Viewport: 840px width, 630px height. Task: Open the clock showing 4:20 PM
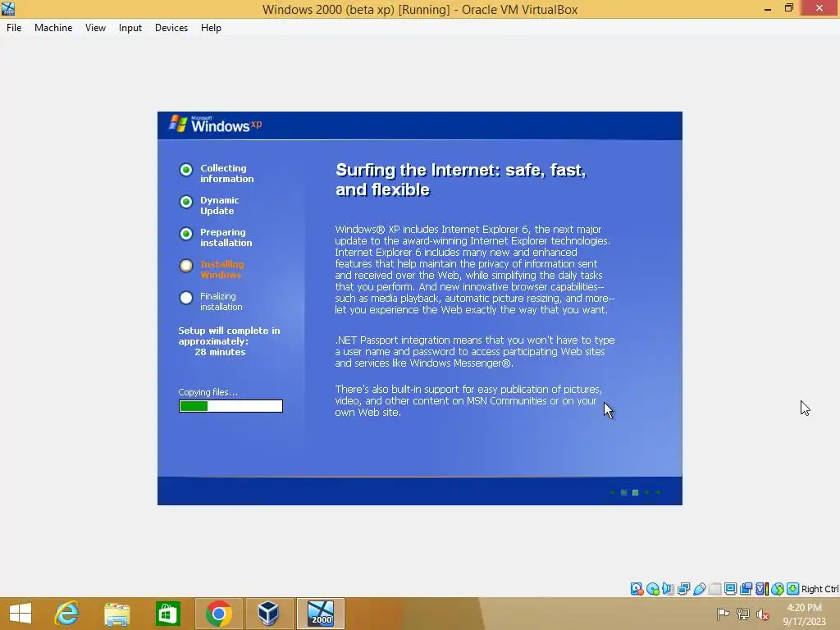click(x=804, y=614)
